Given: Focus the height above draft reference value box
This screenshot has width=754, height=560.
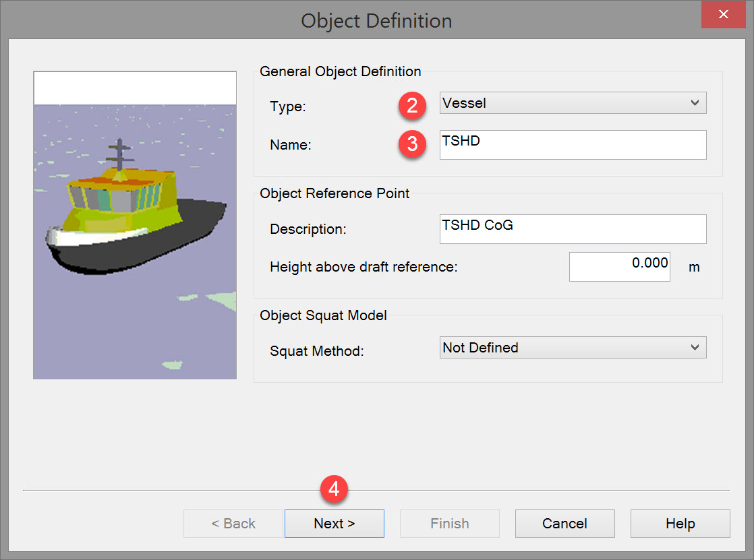Looking at the screenshot, I should [x=619, y=267].
